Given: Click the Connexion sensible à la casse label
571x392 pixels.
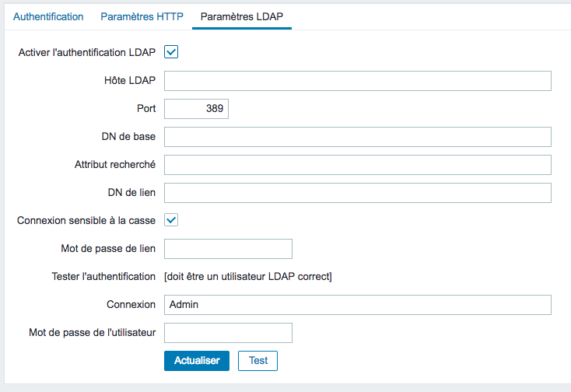Looking at the screenshot, I should [x=86, y=221].
